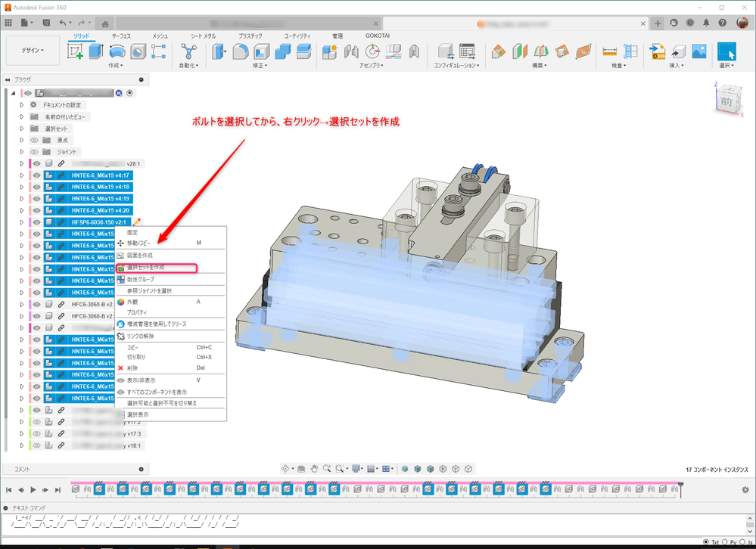Image resolution: width=756 pixels, height=549 pixels.
Task: Click the Configuration table icon
Action: [467, 51]
